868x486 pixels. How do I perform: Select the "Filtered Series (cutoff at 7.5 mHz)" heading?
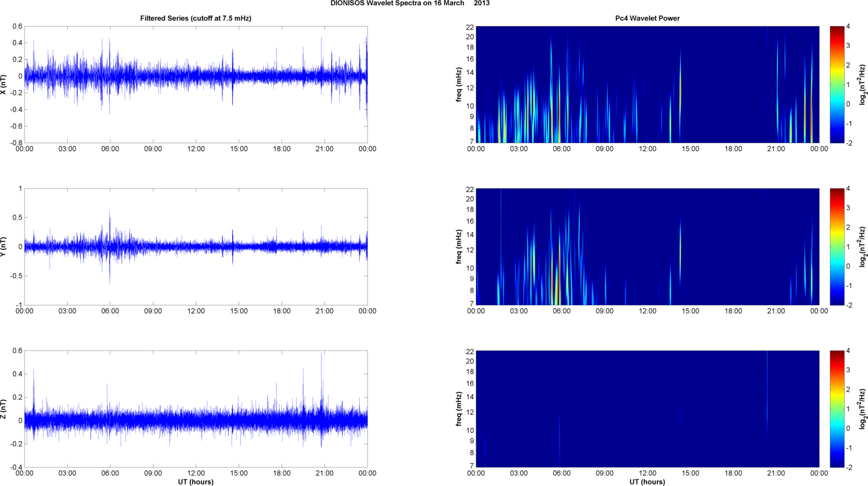196,18
